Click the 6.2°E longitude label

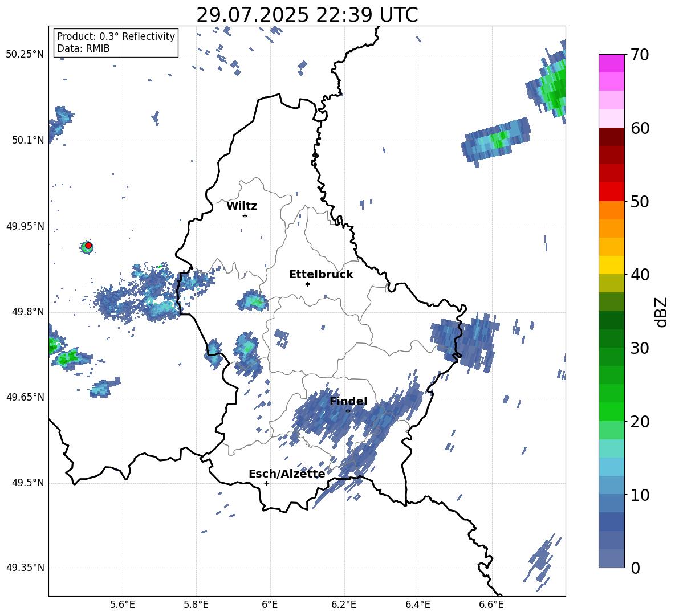click(x=344, y=605)
